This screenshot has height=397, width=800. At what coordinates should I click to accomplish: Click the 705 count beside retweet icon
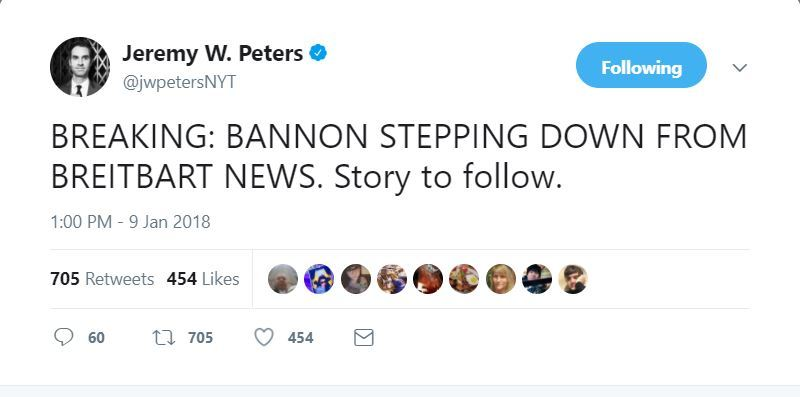(200, 338)
